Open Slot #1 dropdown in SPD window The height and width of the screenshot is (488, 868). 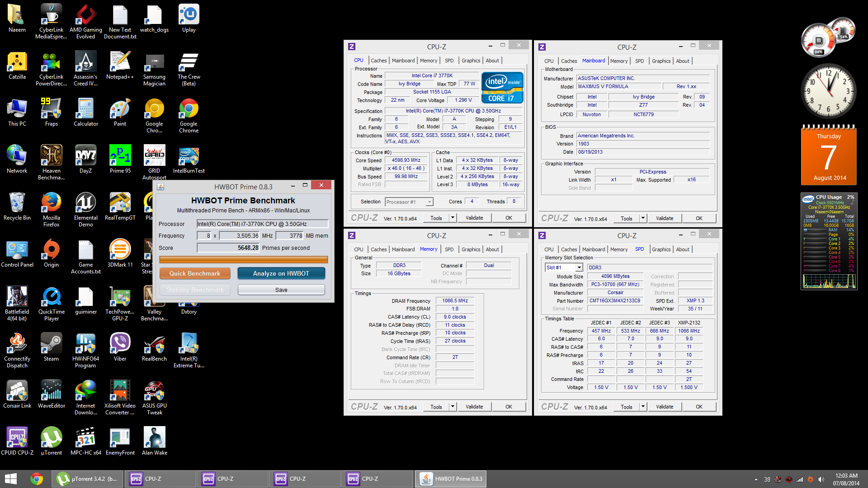(564, 267)
